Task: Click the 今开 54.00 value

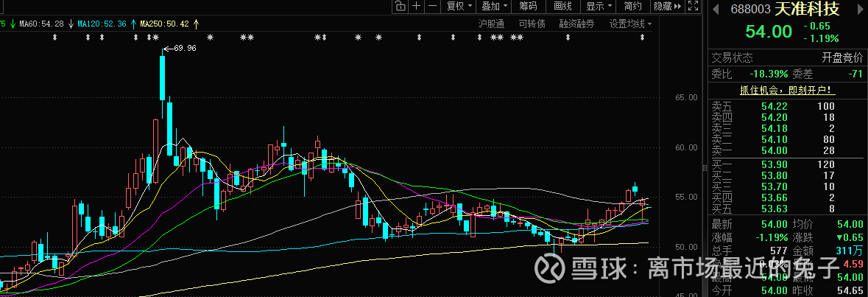Action: [x=774, y=290]
